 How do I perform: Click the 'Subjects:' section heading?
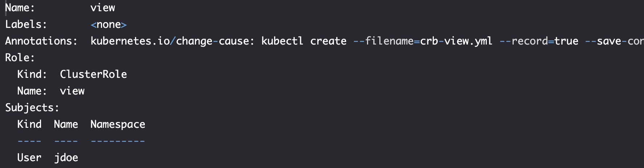[32, 108]
